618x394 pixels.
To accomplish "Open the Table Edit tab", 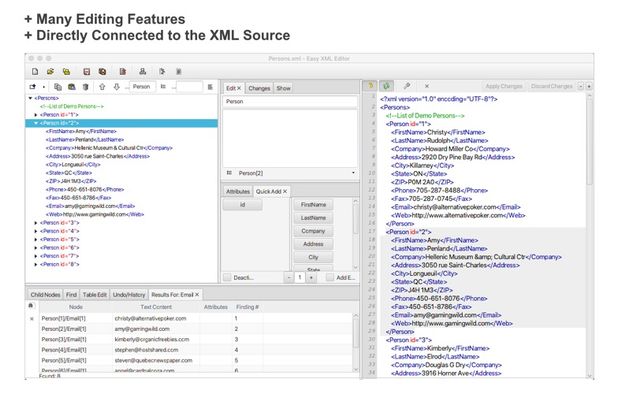I will click(x=95, y=295).
